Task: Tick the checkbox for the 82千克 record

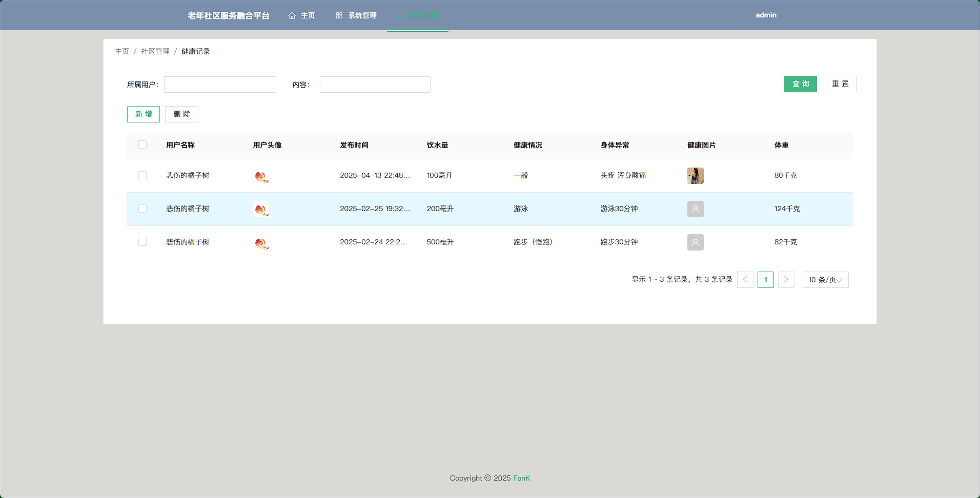Action: 142,242
